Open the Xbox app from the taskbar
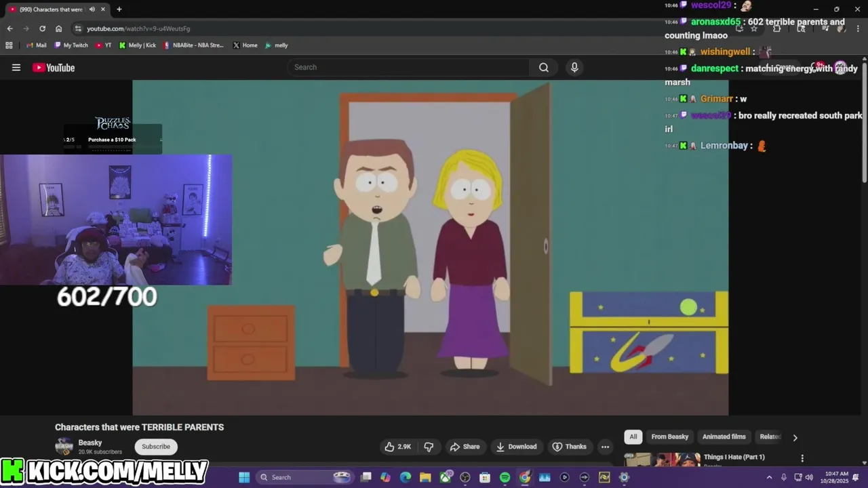The width and height of the screenshot is (868, 488). (446, 477)
